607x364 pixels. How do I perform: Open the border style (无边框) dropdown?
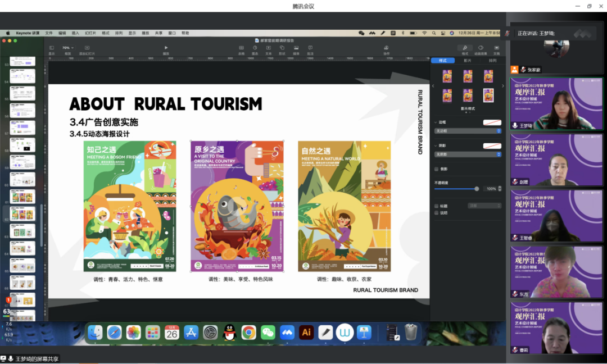point(468,131)
